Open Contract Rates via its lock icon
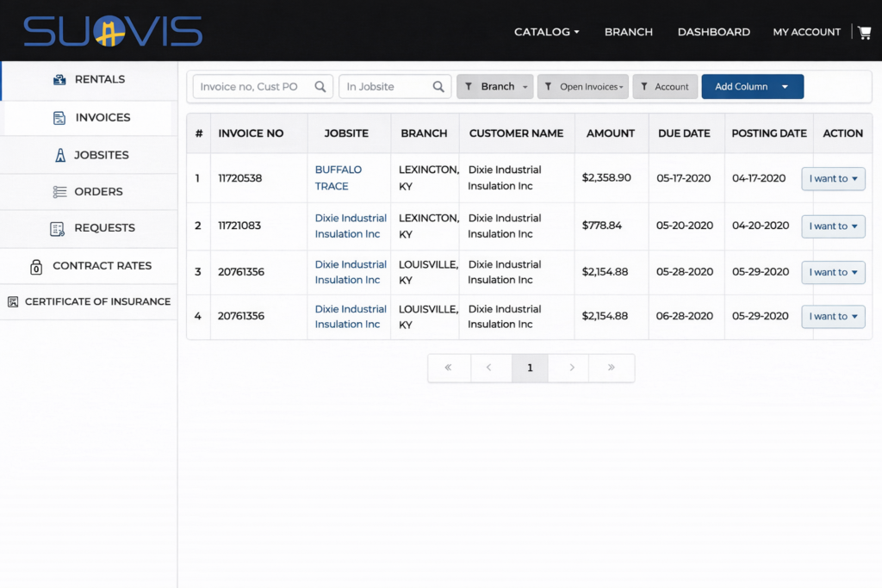 [34, 266]
